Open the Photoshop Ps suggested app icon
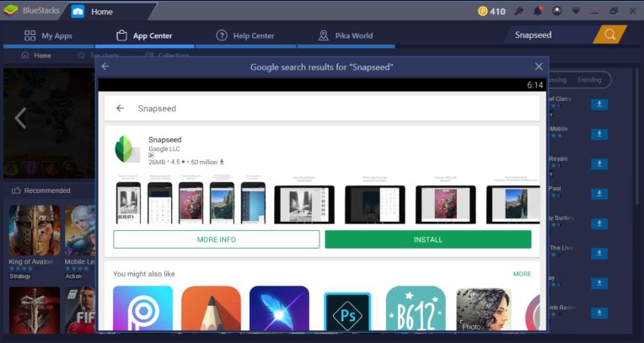Image resolution: width=644 pixels, height=343 pixels. click(347, 311)
